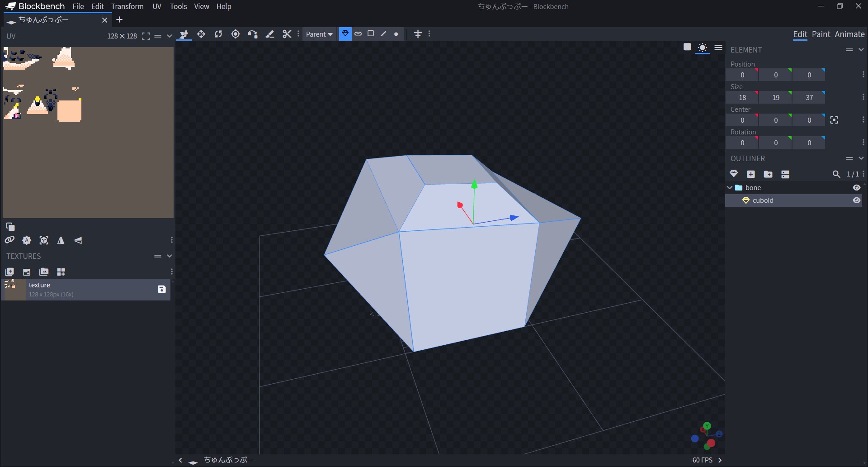Image resolution: width=868 pixels, height=467 pixels.
Task: Click the Size X input field
Action: click(x=742, y=97)
